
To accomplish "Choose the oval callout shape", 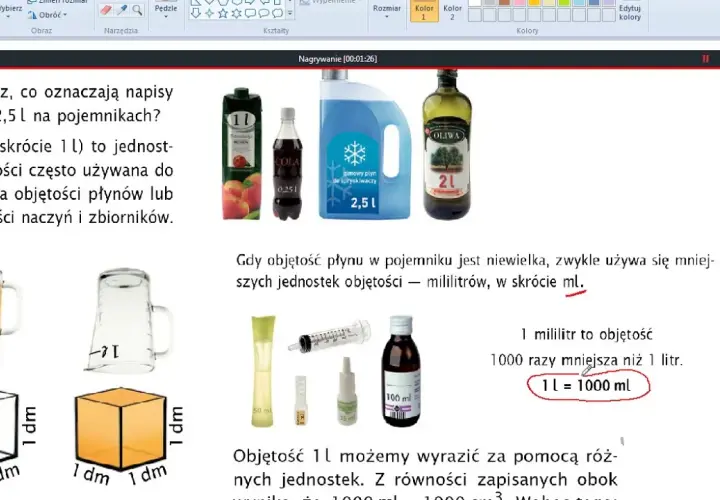I will [x=264, y=13].
